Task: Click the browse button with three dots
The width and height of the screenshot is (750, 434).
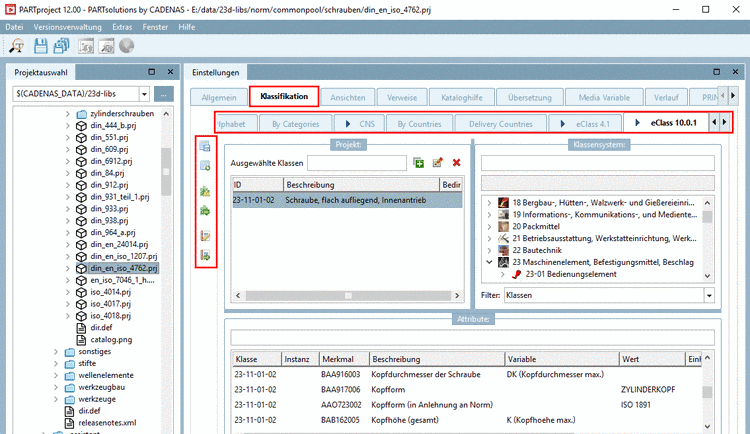Action: tap(164, 94)
